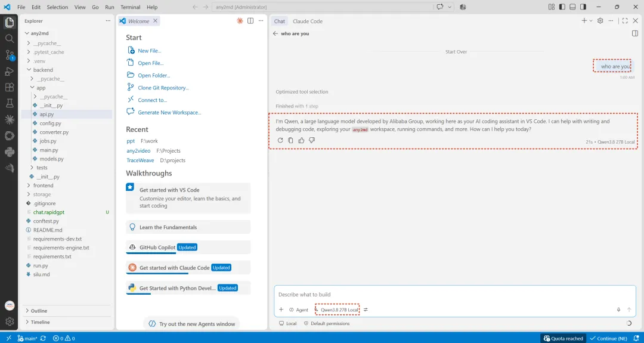This screenshot has width=644, height=343.
Task: Open the Agent mode dropdown
Action: [x=299, y=310]
